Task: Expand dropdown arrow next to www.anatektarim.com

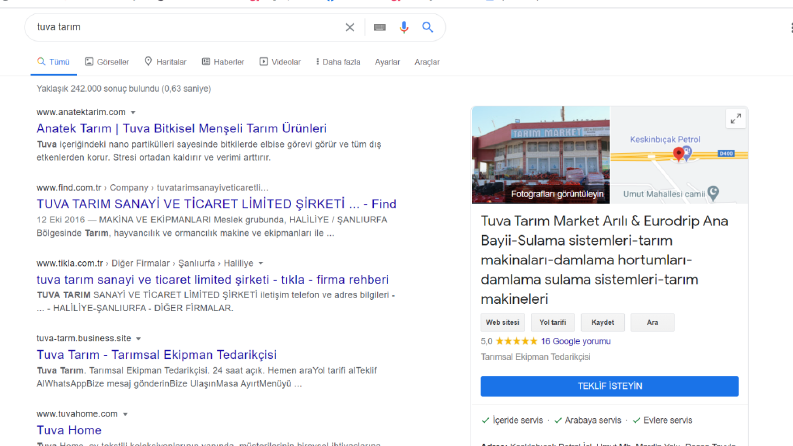Action: pos(133,112)
